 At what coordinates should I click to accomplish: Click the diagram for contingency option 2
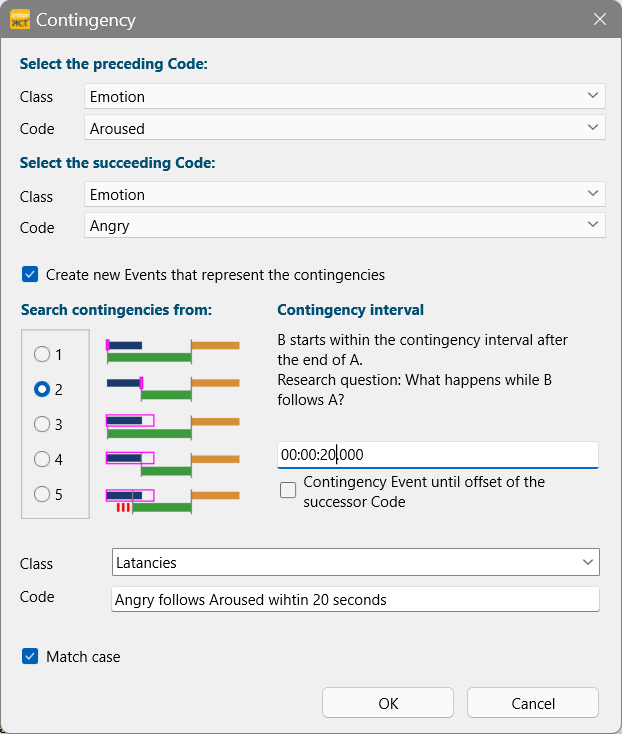pyautogui.click(x=173, y=389)
